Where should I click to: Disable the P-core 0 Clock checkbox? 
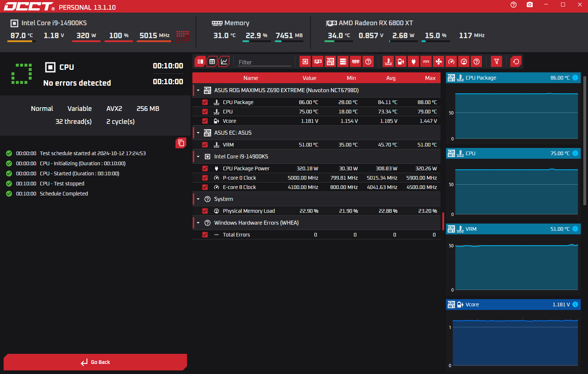coord(205,178)
